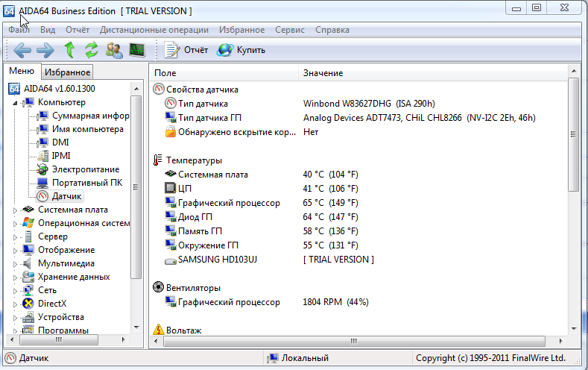Expand the DirectX tree node

click(x=15, y=304)
